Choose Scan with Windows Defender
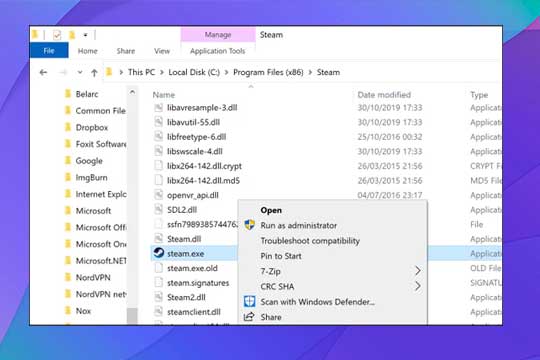540x360 pixels. click(x=317, y=302)
